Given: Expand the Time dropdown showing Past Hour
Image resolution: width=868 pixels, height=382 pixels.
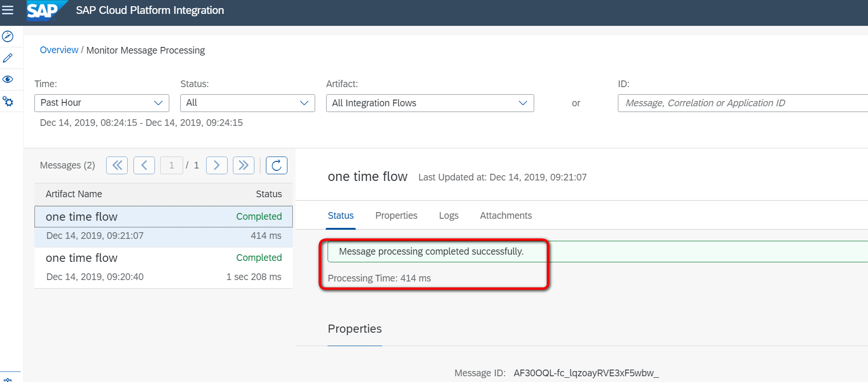Looking at the screenshot, I should tap(102, 103).
